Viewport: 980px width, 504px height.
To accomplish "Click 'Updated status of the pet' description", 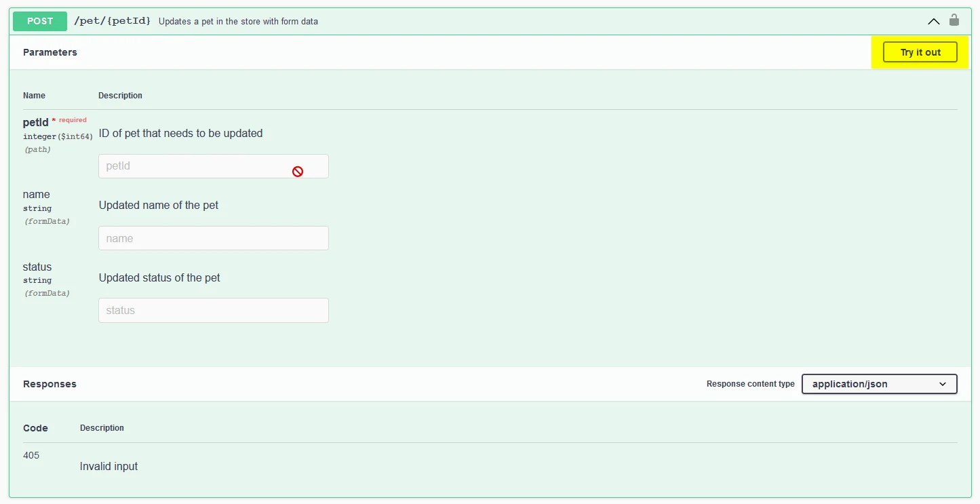I will (159, 277).
